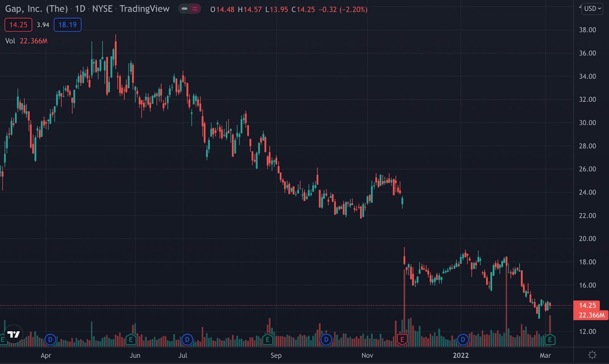Click the red 14.25 last-price axis label
The height and width of the screenshot is (364, 609).
(x=587, y=305)
